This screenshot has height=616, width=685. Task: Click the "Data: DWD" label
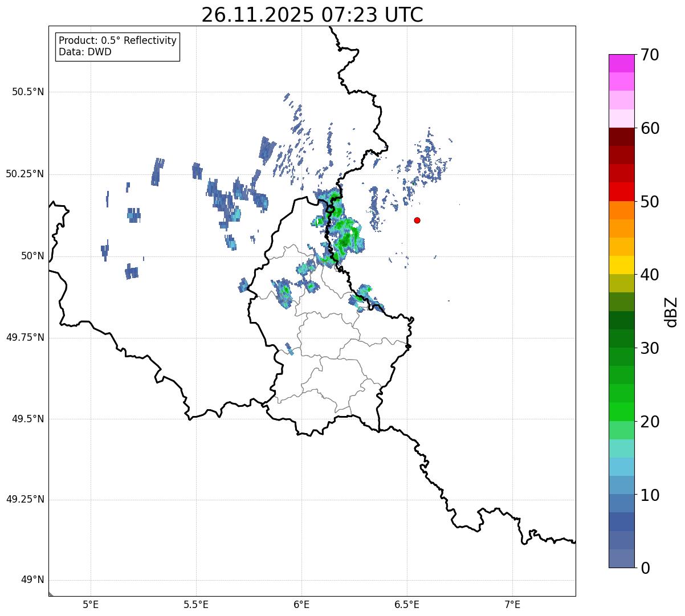point(85,52)
